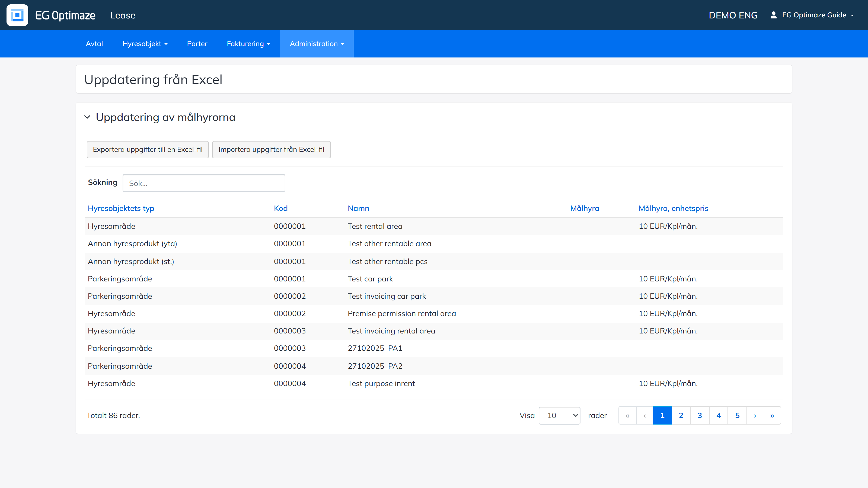
Task: Click the EG Optimaze logo icon
Action: 17,15
